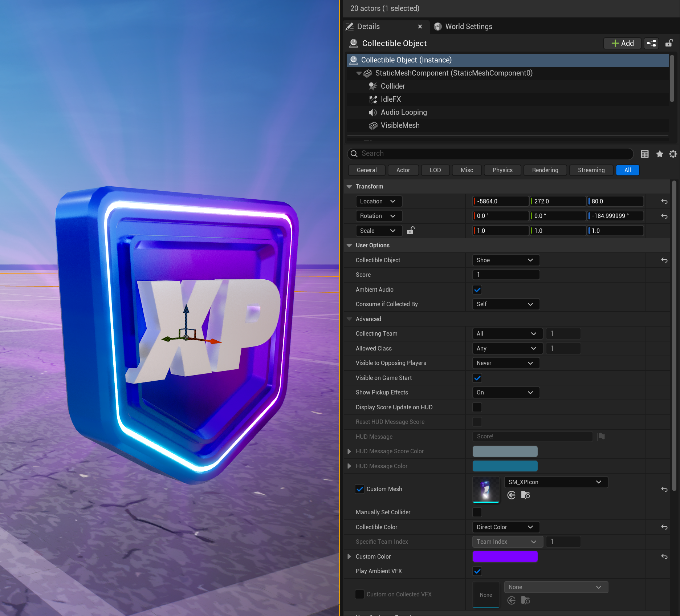Click the HUD Message localization flag icon
Viewport: 680px width, 616px height.
point(601,436)
